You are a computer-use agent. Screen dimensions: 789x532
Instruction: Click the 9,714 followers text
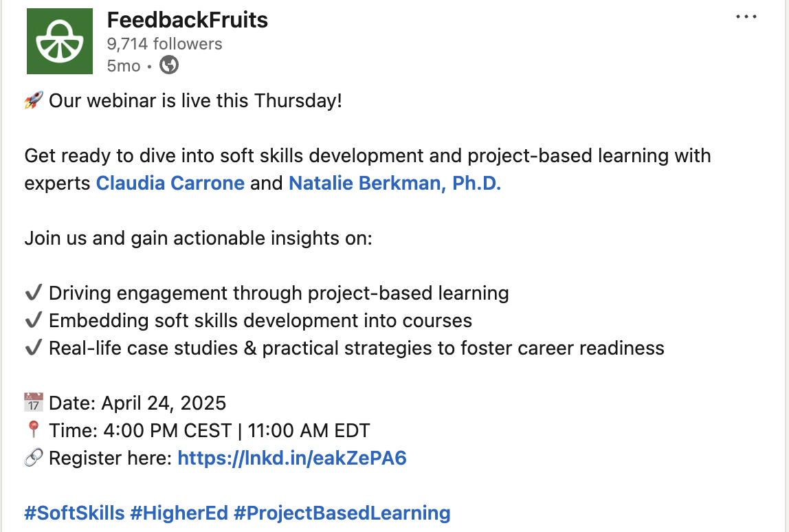click(x=164, y=44)
